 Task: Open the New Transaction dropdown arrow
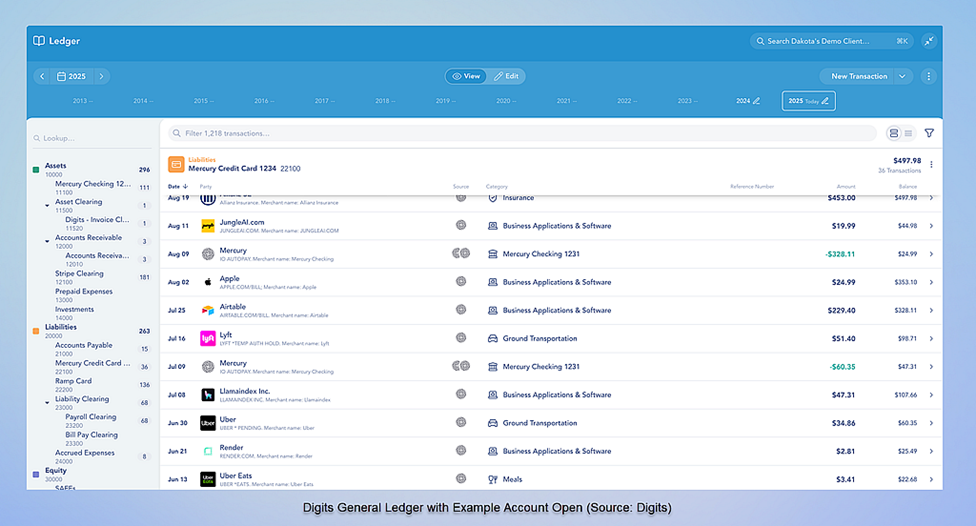click(x=902, y=76)
